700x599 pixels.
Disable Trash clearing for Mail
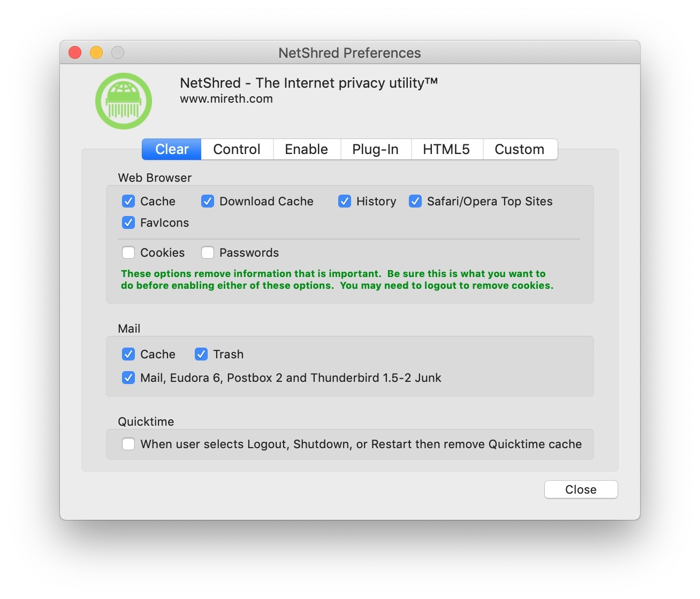click(x=201, y=354)
